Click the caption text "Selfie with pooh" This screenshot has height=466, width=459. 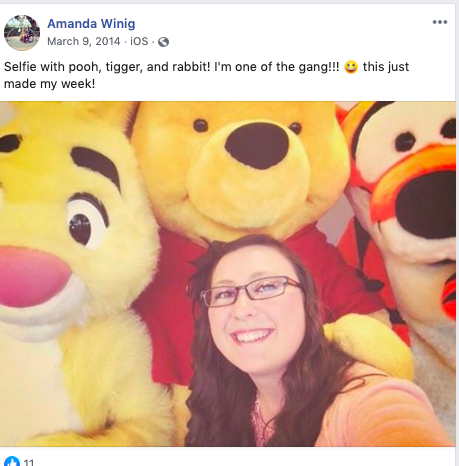coord(51,67)
